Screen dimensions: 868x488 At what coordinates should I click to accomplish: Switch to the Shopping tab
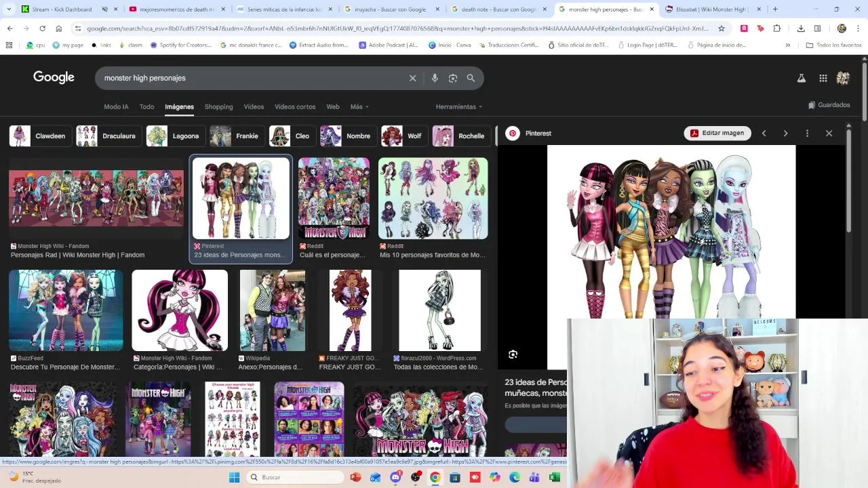tap(218, 107)
